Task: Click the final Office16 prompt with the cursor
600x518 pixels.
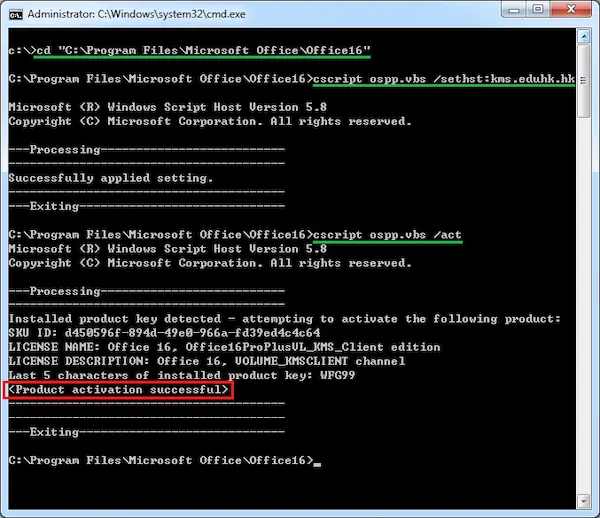Action: pyautogui.click(x=165, y=460)
